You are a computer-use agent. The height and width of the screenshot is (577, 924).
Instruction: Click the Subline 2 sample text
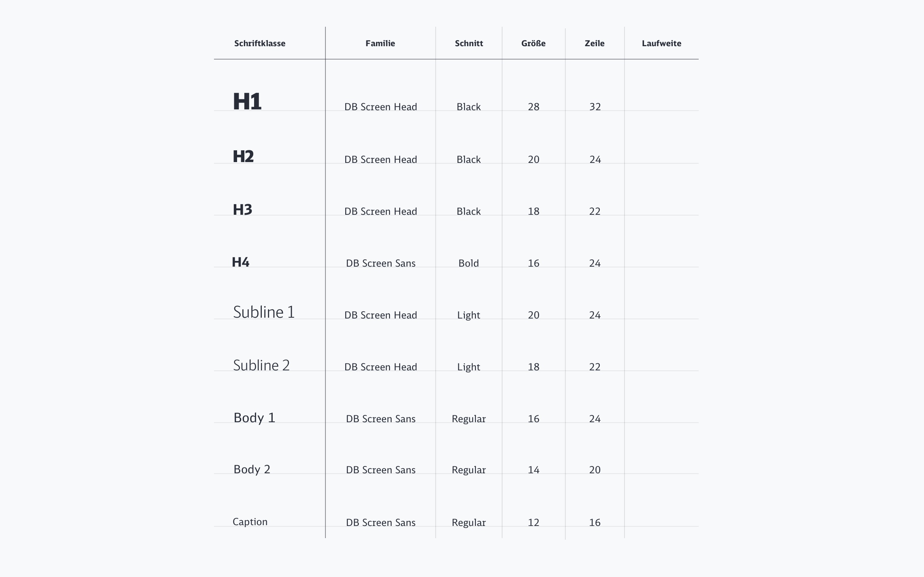[261, 365]
